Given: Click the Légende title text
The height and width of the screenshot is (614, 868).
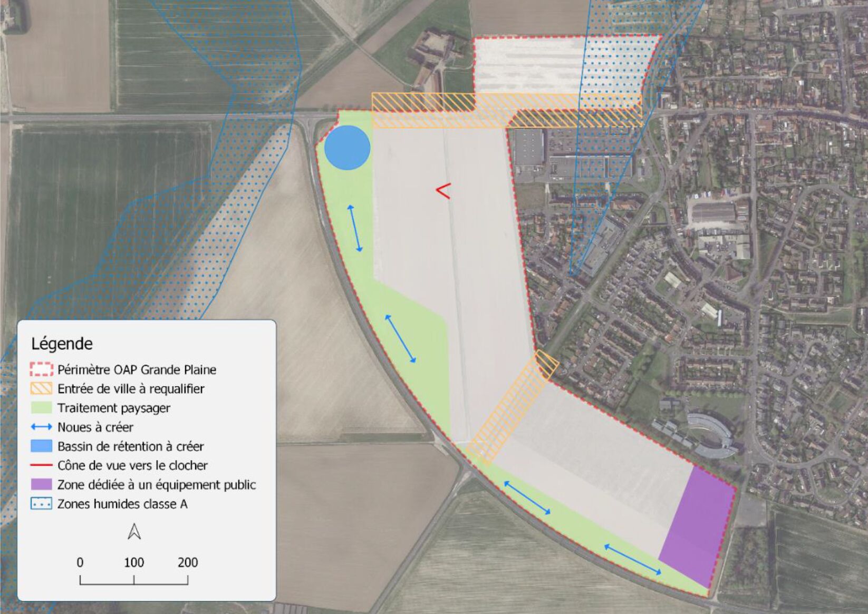Looking at the screenshot, I should tap(62, 344).
